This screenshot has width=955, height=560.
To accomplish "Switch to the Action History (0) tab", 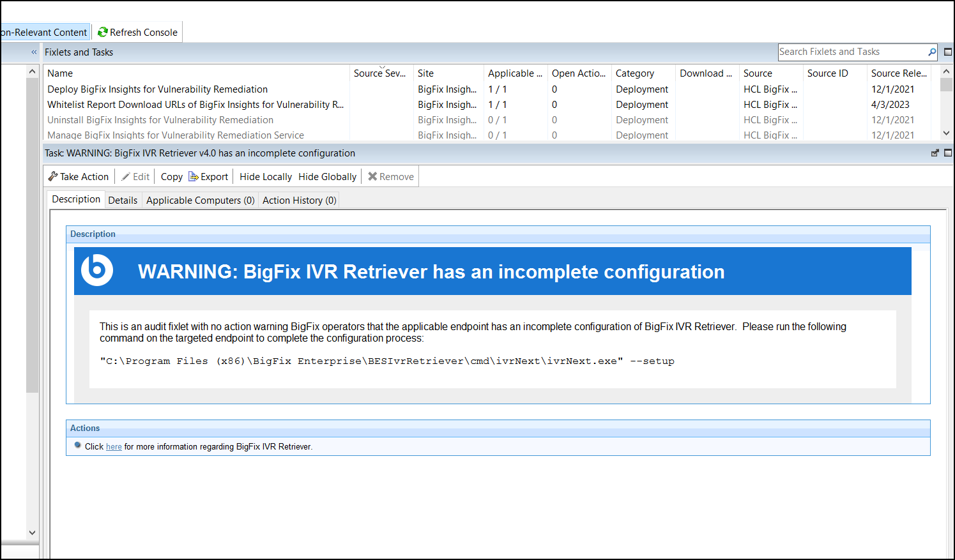I will click(300, 201).
